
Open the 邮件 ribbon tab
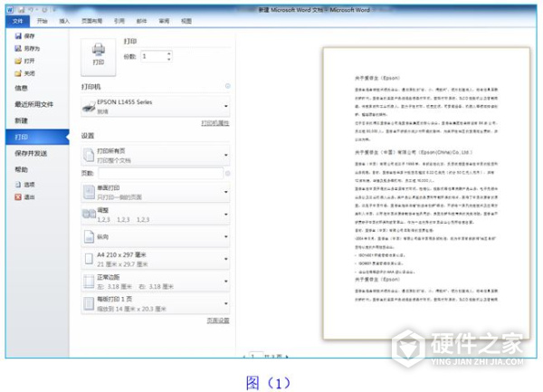(141, 21)
